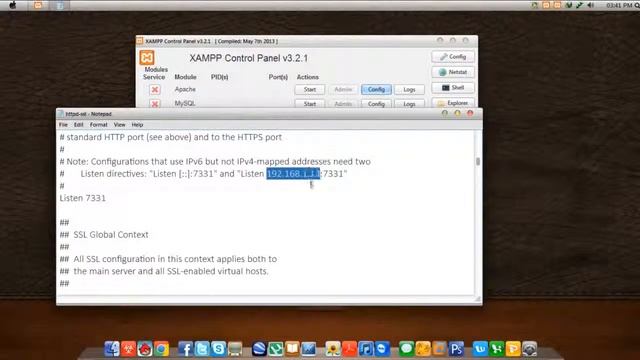Open MySQL Logs in XAMPP

coord(409,104)
